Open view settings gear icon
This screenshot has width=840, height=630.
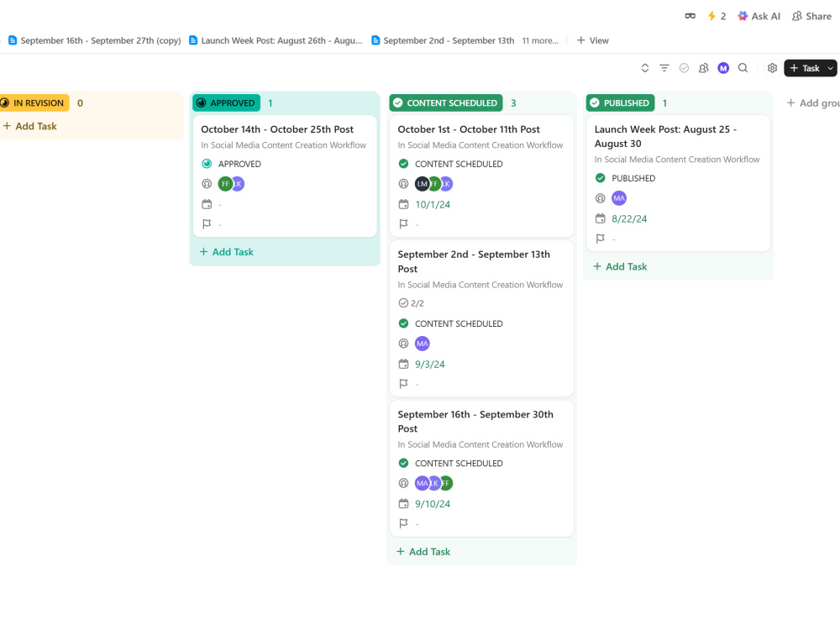click(x=772, y=68)
